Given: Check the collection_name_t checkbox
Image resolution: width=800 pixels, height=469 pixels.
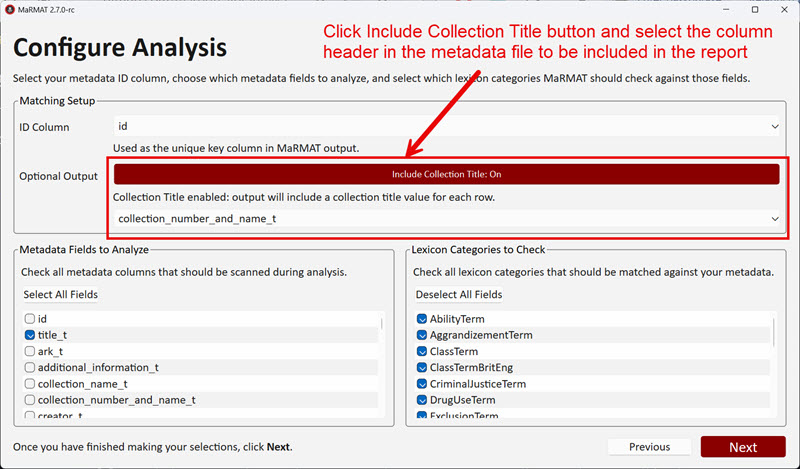Looking at the screenshot, I should 30,384.
